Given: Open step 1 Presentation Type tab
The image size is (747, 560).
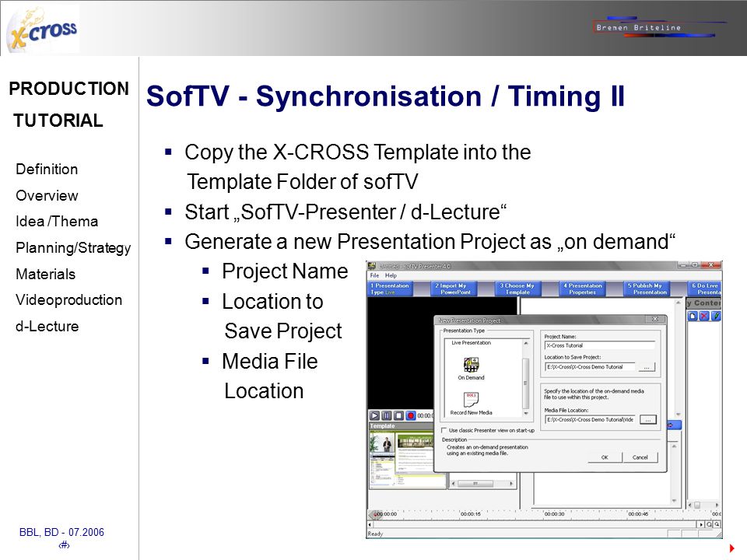Looking at the screenshot, I should pos(390,289).
